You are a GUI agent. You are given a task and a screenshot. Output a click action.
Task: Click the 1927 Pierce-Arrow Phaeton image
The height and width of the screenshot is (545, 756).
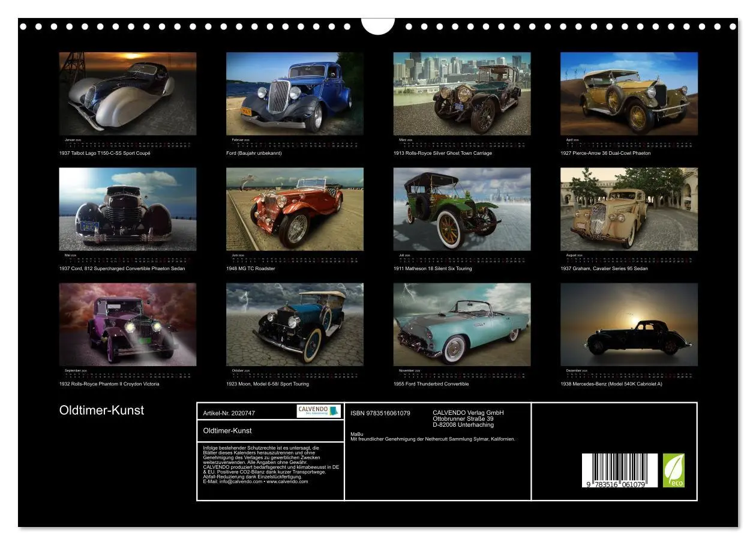click(629, 94)
